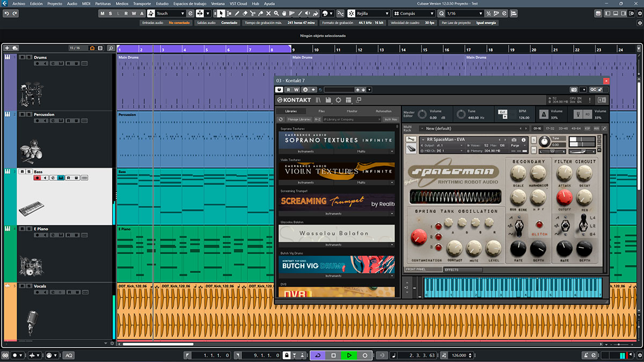Toggle the global Mute M button
Viewport: 644px width, 362px height.
pos(103,13)
